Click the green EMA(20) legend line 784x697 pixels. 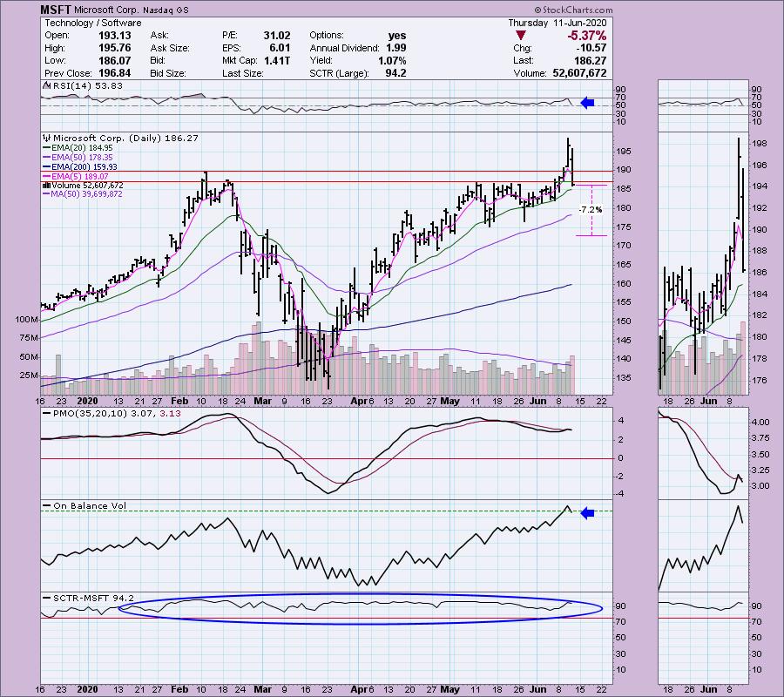(x=47, y=148)
